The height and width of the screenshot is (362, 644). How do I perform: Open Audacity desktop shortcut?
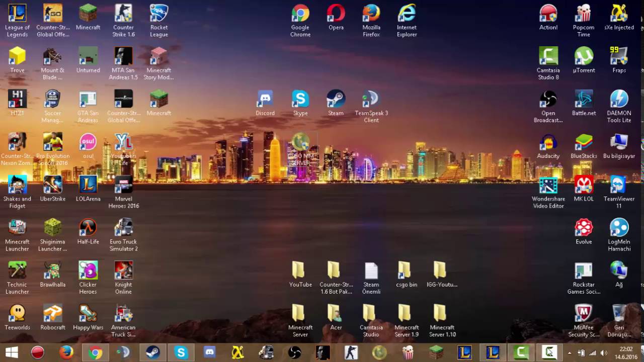point(548,145)
